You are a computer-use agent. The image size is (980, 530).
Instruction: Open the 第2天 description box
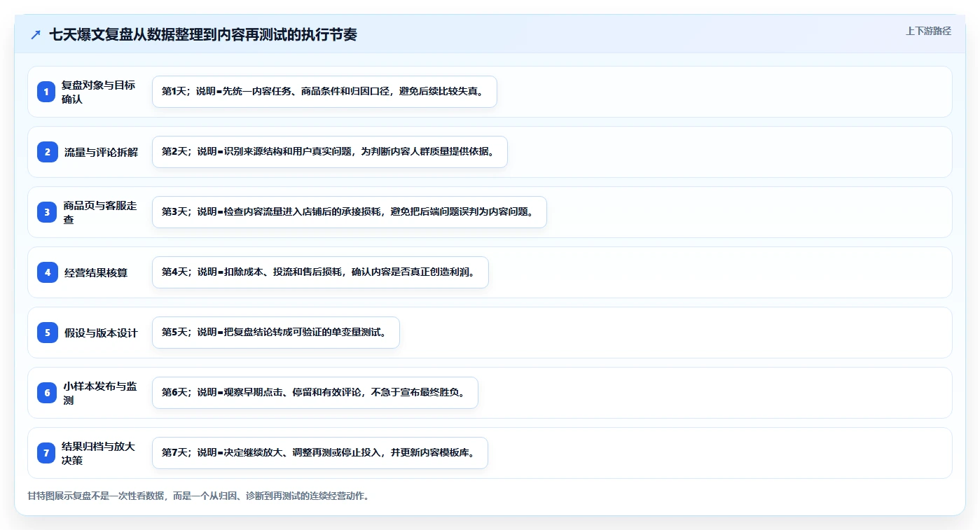click(x=329, y=152)
